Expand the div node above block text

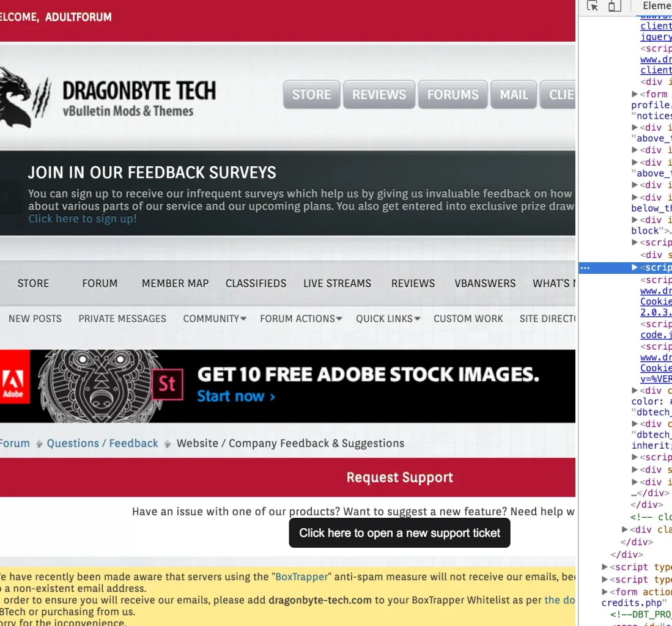635,220
